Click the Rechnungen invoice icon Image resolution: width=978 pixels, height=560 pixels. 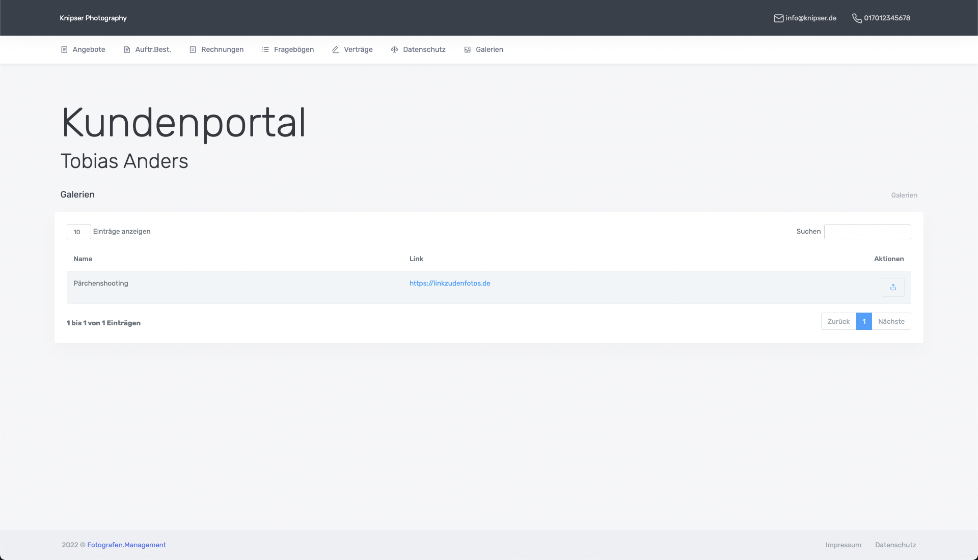point(193,50)
